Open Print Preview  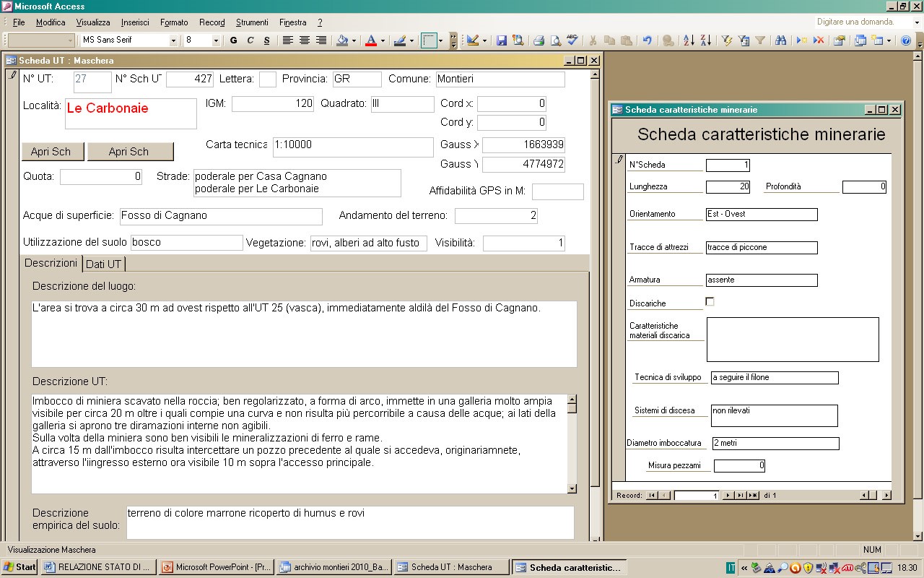(x=555, y=40)
